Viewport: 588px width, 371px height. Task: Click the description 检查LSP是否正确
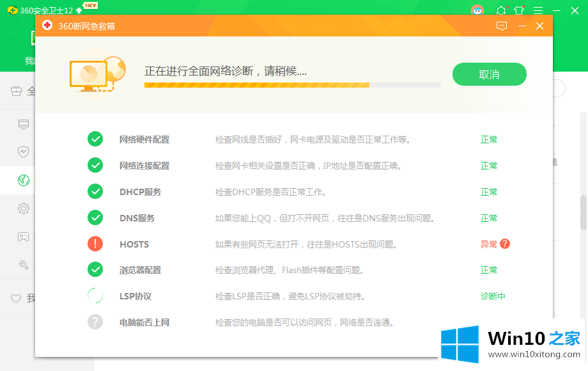(x=290, y=296)
